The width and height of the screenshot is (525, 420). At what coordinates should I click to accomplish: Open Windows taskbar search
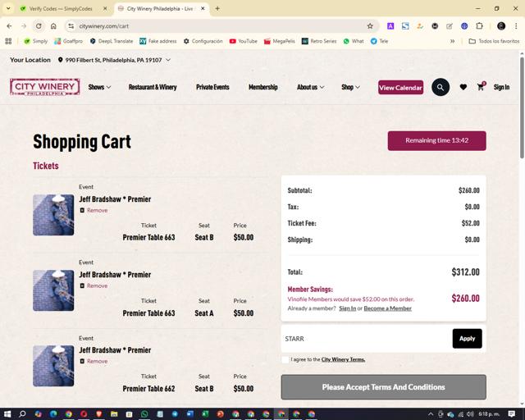click(22, 414)
